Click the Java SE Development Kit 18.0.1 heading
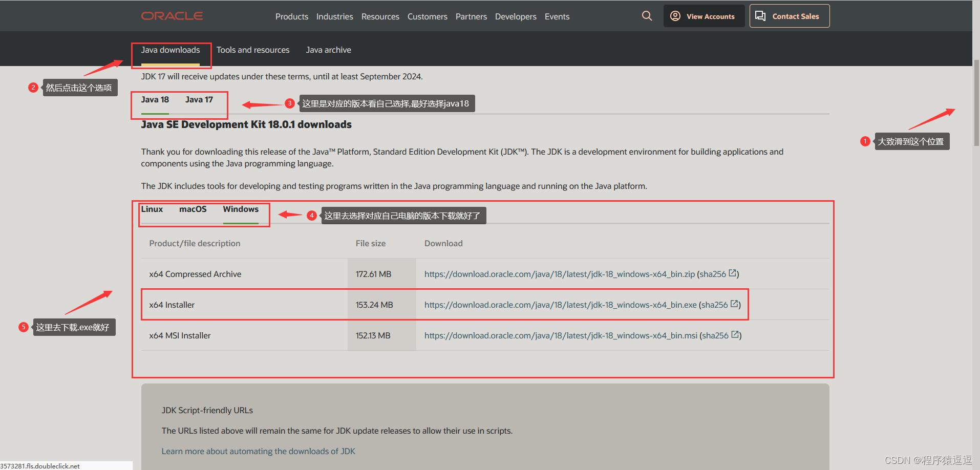This screenshot has height=470, width=980. point(246,124)
